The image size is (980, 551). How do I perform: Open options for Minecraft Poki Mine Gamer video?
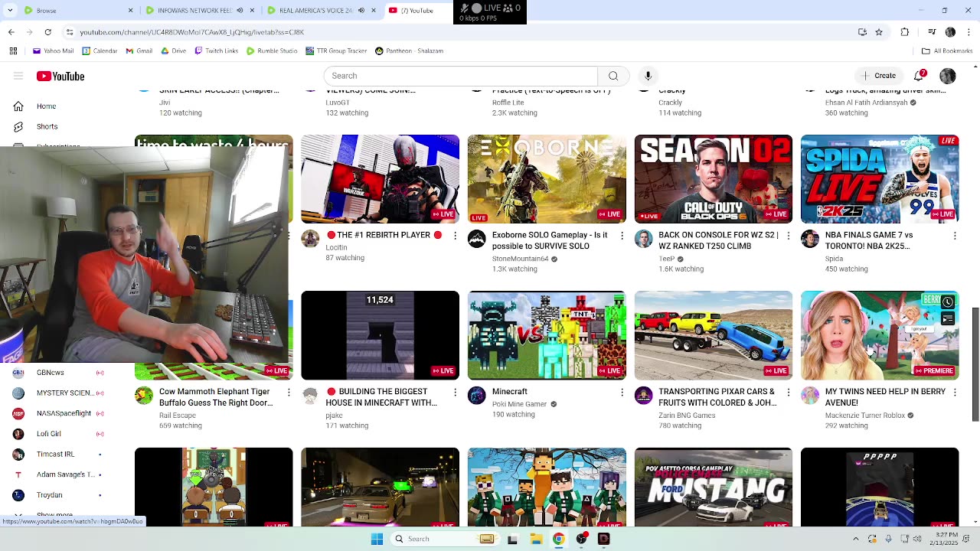(x=622, y=392)
